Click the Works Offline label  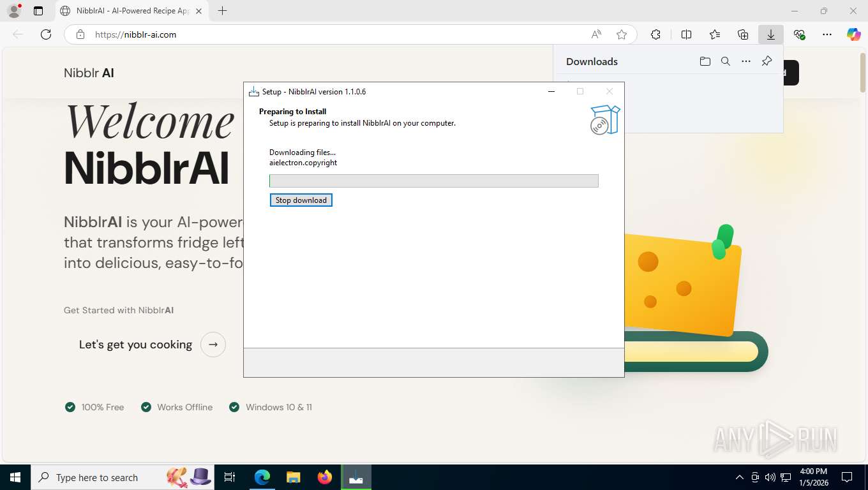[x=185, y=407]
